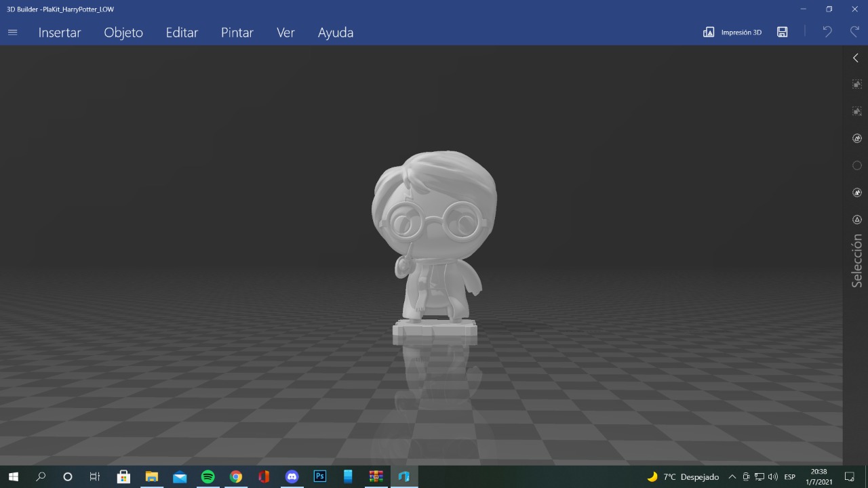
Task: Click the group objects circle icon
Action: [x=857, y=138]
